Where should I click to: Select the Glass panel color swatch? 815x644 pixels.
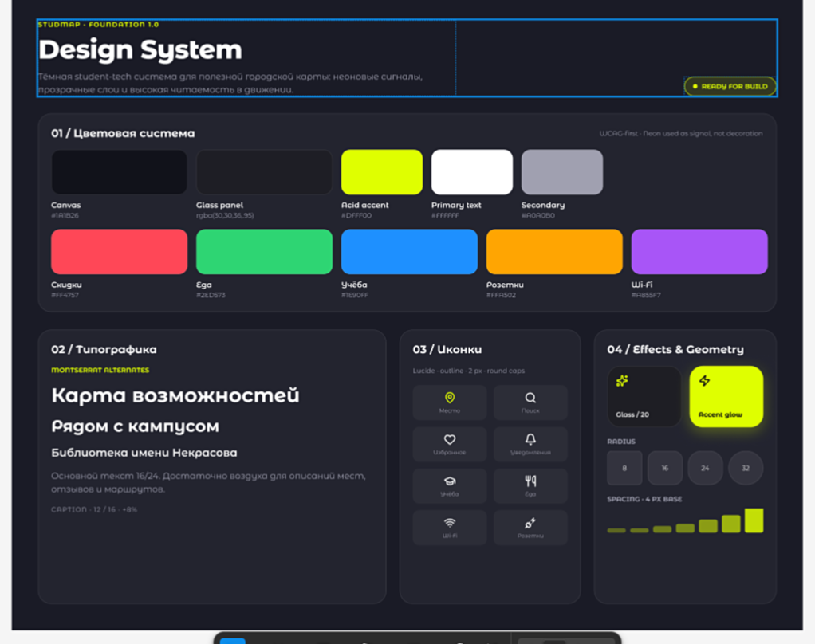tap(264, 172)
